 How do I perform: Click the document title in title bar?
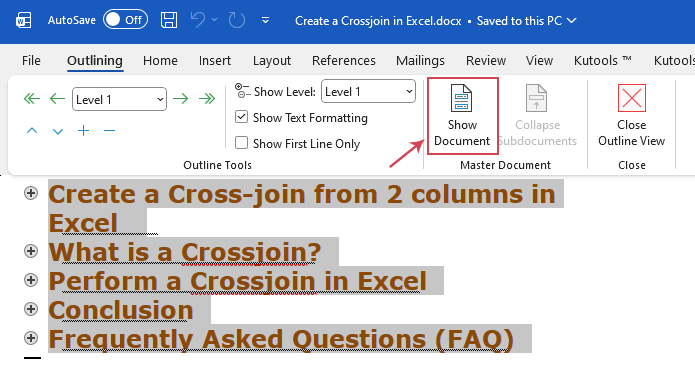378,21
